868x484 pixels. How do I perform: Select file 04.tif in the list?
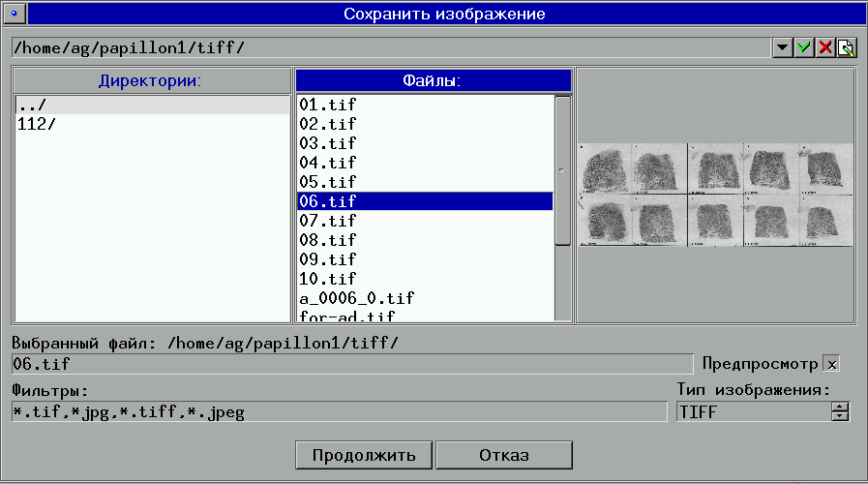coord(425,163)
